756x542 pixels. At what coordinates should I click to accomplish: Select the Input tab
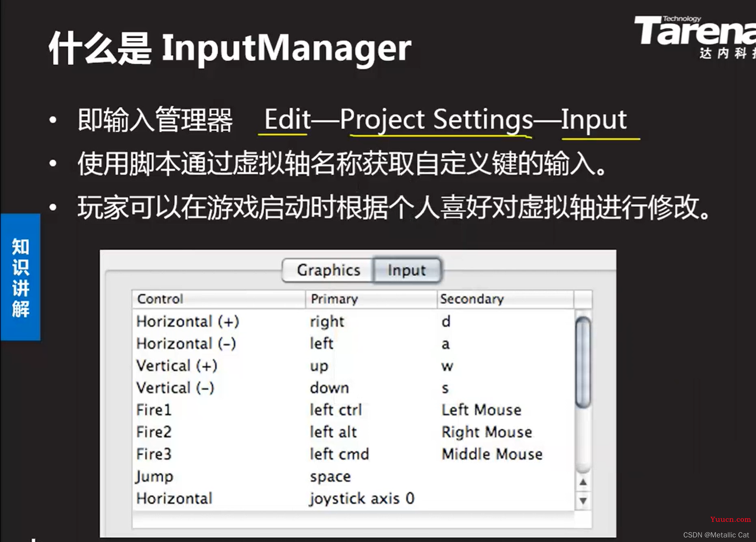407,270
